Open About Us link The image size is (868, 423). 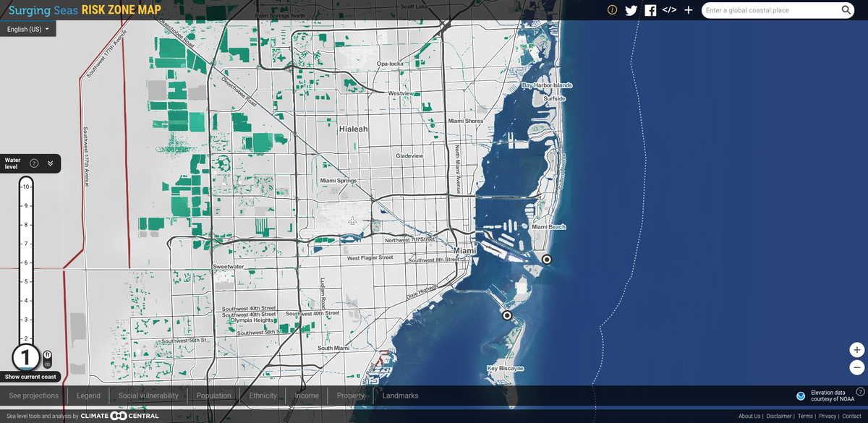click(x=749, y=416)
